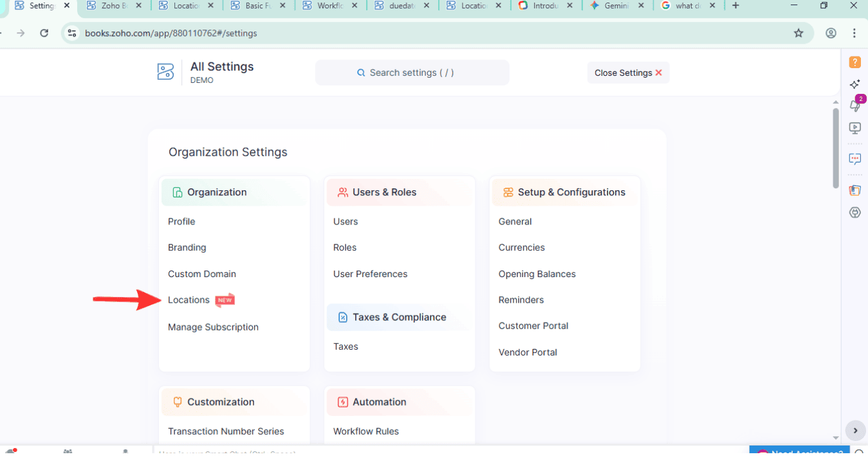Open Chrome's three-dot menu
Viewport: 868px width, 459px height.
[854, 33]
